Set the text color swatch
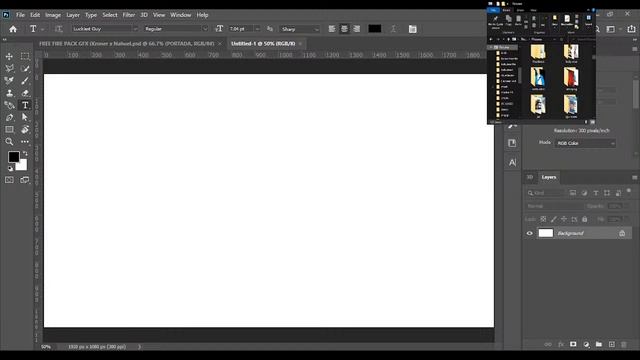 point(375,29)
